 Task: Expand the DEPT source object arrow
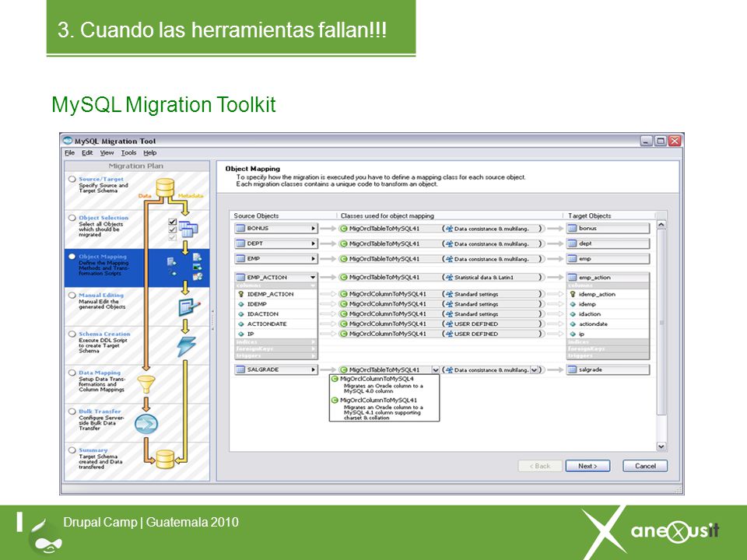313,243
